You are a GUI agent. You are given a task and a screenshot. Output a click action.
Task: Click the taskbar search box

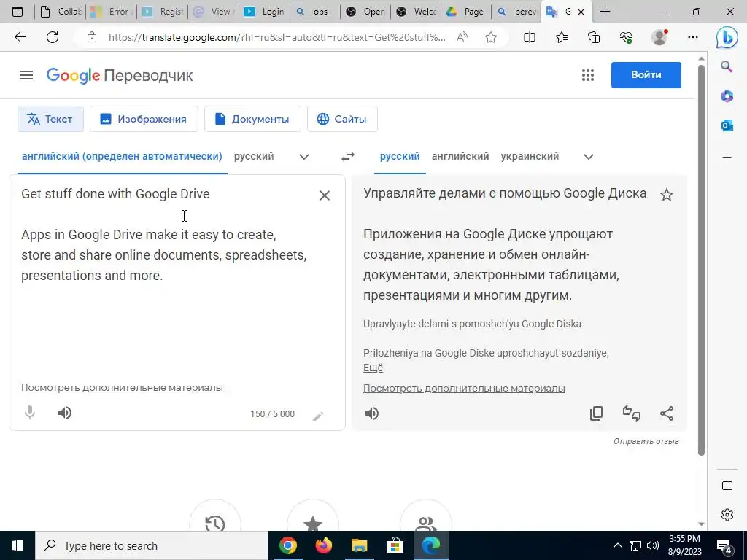(x=152, y=545)
